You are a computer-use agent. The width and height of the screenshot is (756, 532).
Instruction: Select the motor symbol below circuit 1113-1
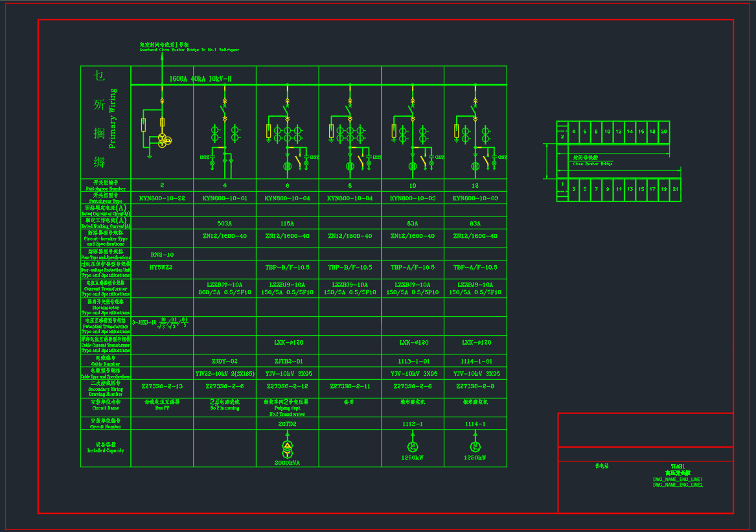tap(413, 446)
